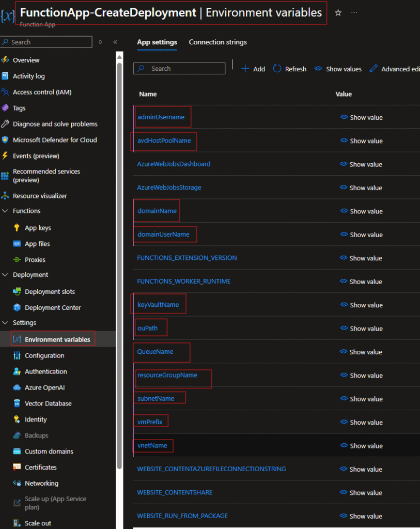Click the Vector Database icon
This screenshot has width=420, height=529.
coord(17,403)
